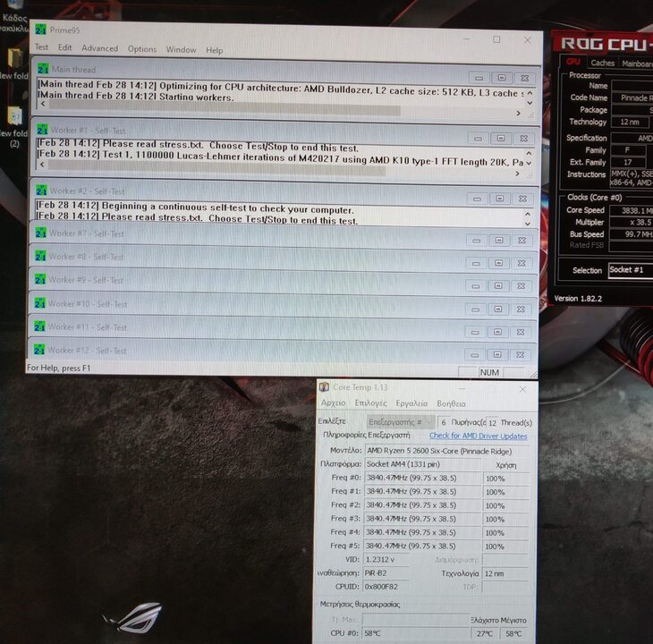Open the Βοήθεια menu in Core Temp

tap(451, 403)
